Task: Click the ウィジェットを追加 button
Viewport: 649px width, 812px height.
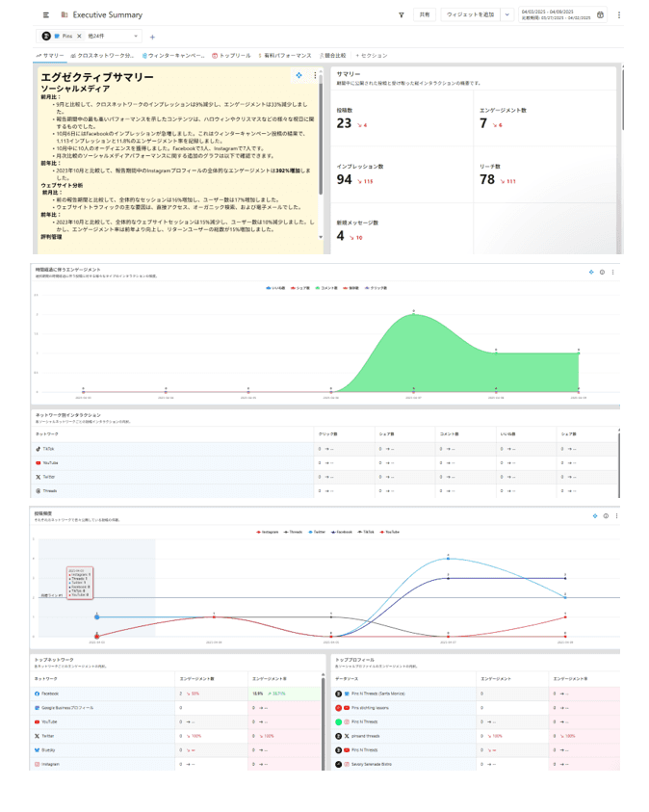Action: point(470,15)
